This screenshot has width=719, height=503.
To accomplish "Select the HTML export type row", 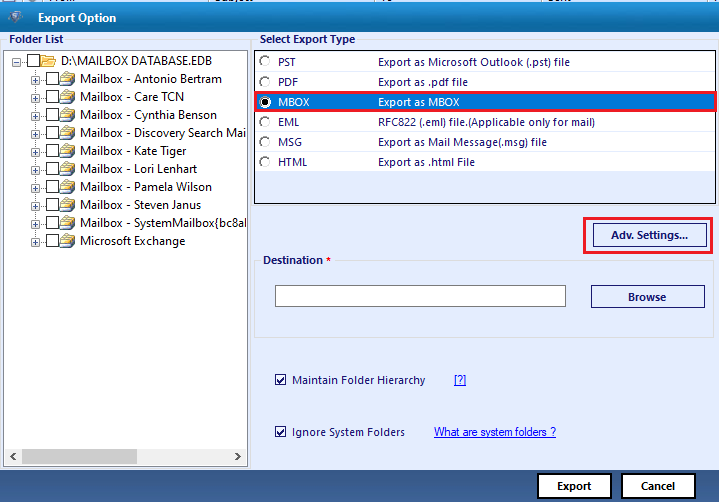I will click(485, 162).
